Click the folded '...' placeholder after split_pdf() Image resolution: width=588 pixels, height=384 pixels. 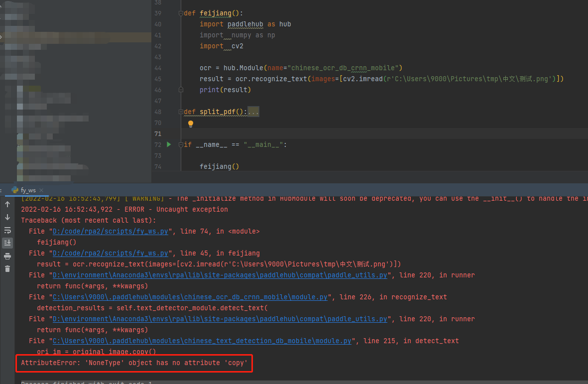[253, 112]
